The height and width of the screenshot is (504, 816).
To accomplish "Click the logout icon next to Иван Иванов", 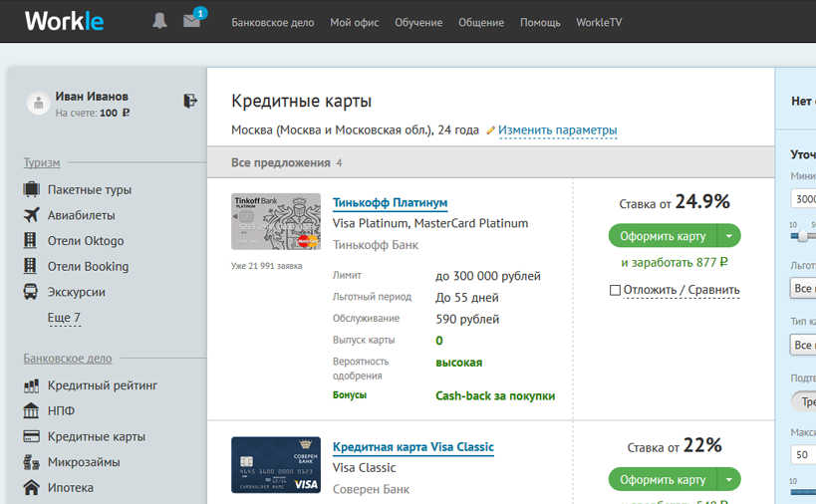I will click(190, 101).
